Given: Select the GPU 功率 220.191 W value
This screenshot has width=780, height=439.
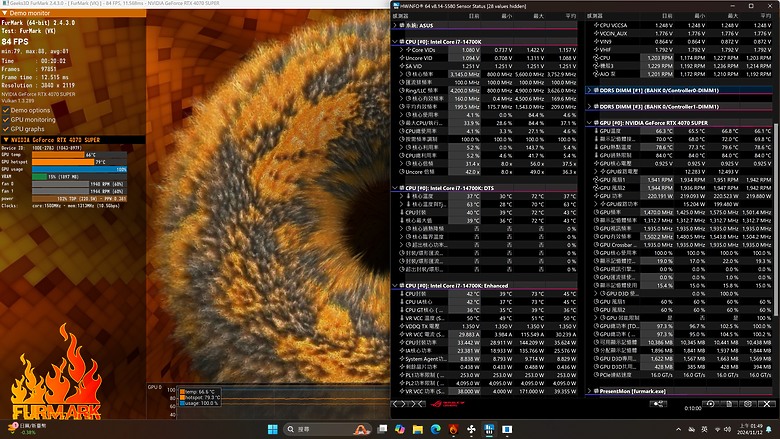Looking at the screenshot, I should click(657, 196).
